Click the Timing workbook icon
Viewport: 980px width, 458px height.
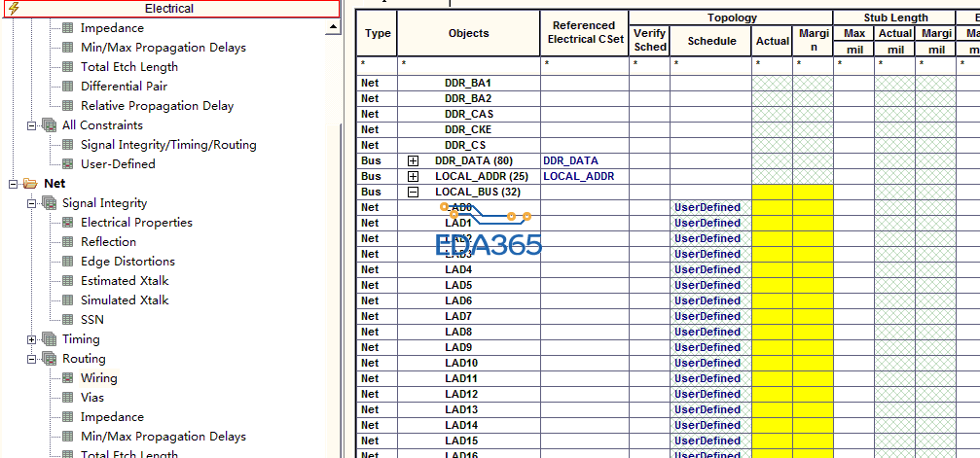(50, 339)
